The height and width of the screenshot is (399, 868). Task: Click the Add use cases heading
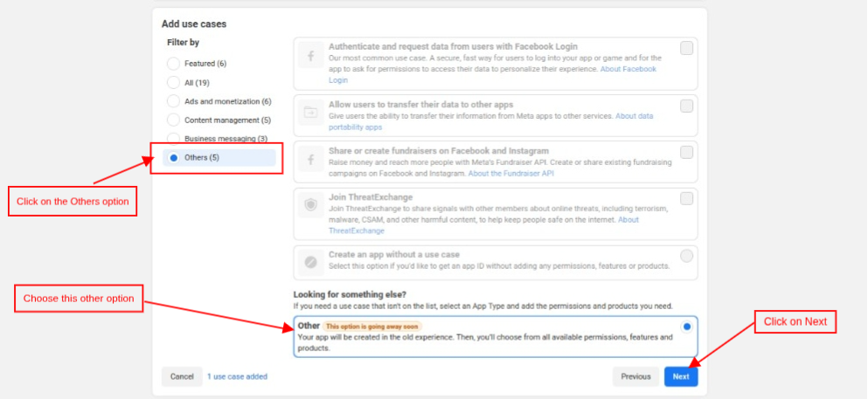(194, 24)
